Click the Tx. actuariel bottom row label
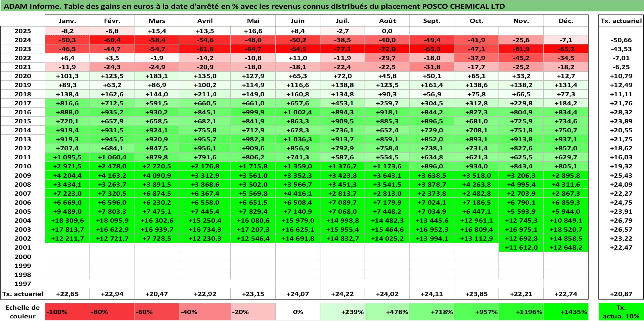This screenshot has width=644, height=321. click(23, 294)
